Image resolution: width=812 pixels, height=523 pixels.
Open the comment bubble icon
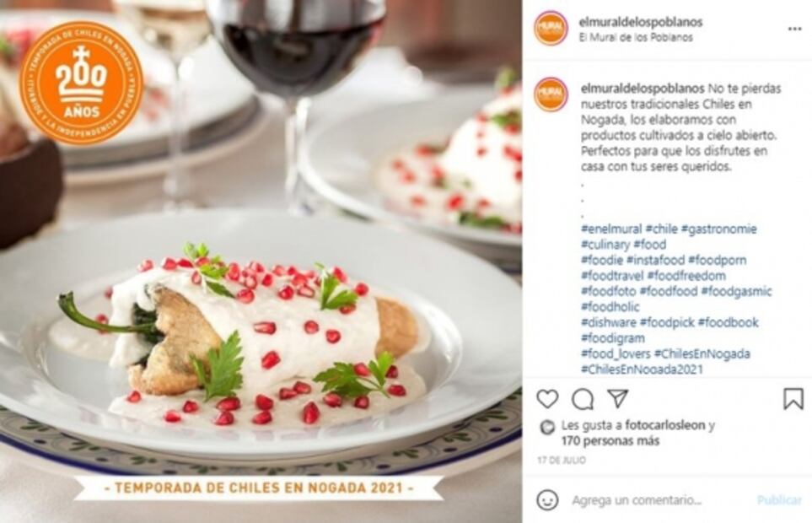click(x=583, y=399)
